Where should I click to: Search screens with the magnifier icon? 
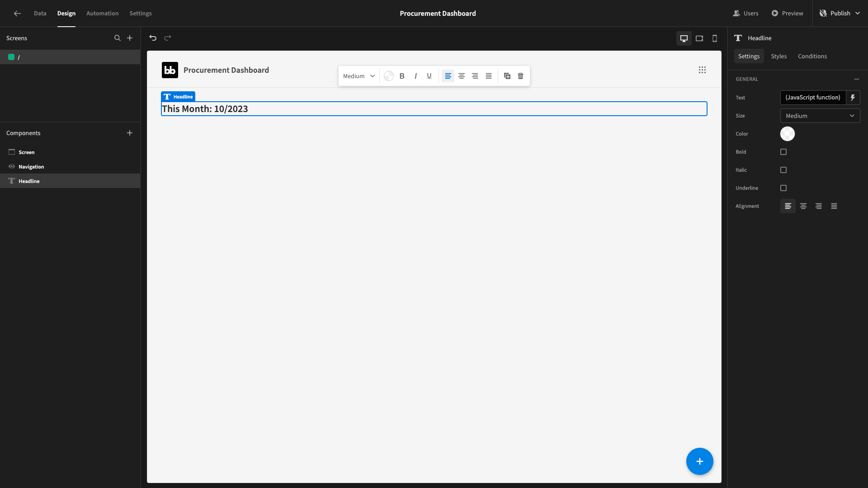(x=118, y=38)
